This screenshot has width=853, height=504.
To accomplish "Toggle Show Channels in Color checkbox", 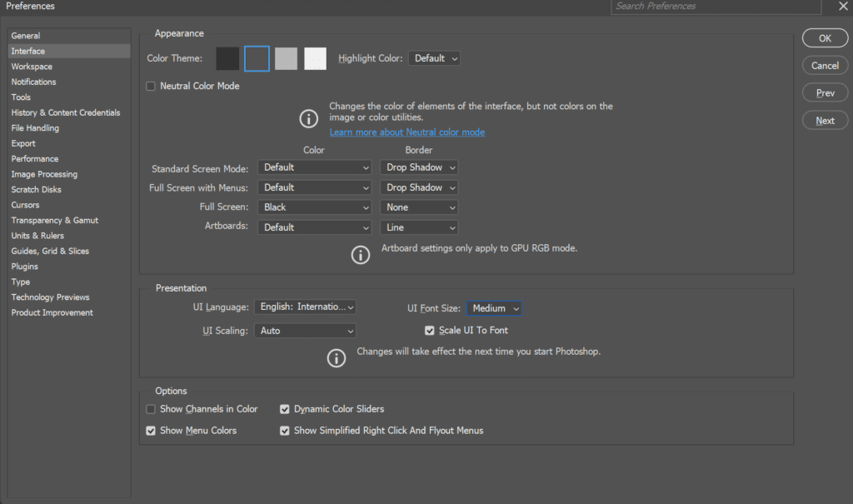I will (x=151, y=409).
